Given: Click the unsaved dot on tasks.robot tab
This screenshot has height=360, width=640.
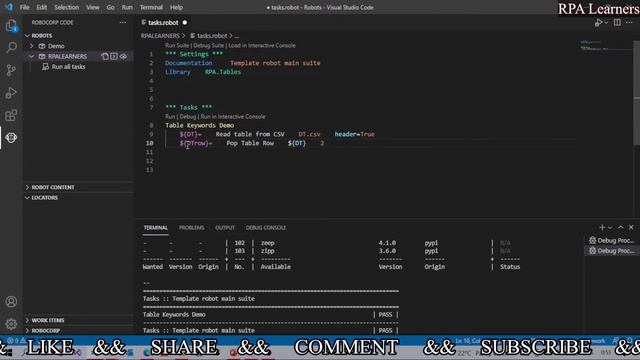Looking at the screenshot, I should click(x=185, y=23).
